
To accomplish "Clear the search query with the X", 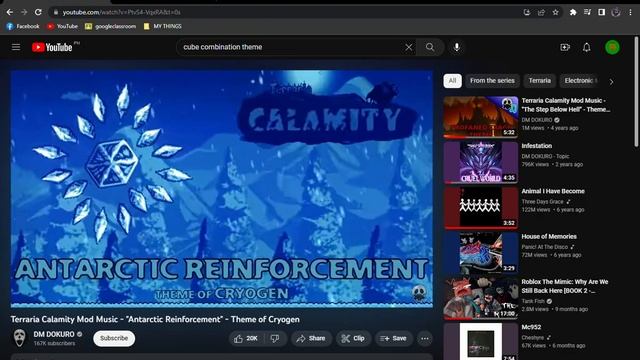I will tap(409, 47).
